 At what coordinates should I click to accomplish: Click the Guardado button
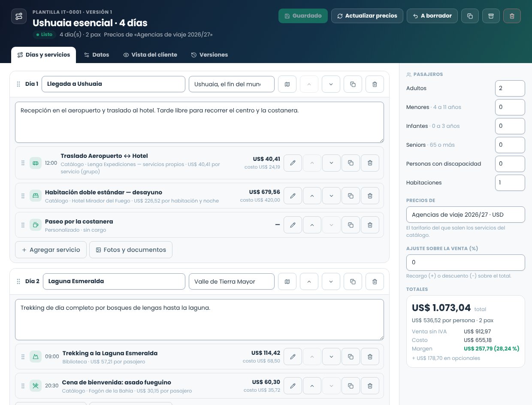[303, 16]
